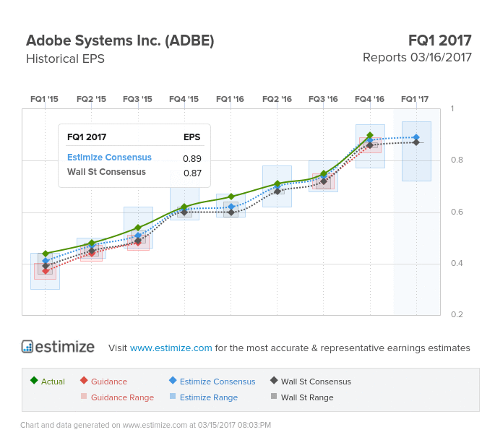
Task: Click the FQ1 '15 Guidance red diamond marker
Action: (46, 271)
